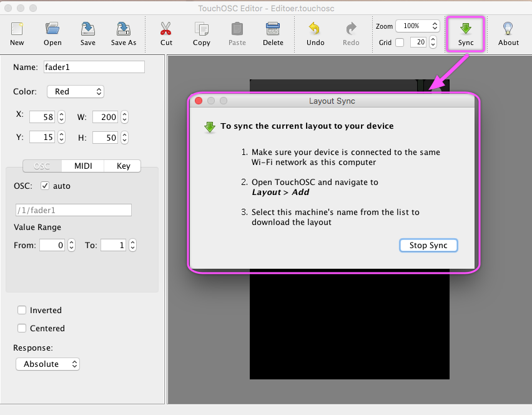Enable the Grid checkbox

coord(400,42)
